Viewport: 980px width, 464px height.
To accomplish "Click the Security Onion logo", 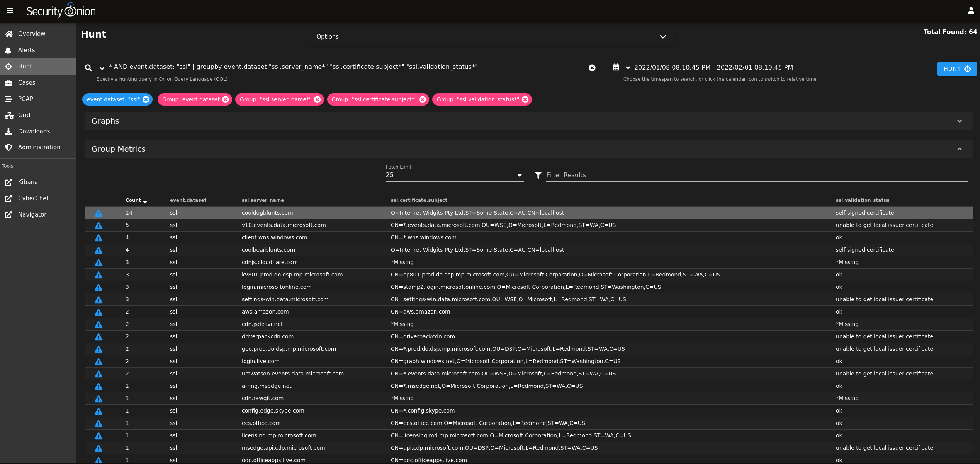I will [x=61, y=10].
